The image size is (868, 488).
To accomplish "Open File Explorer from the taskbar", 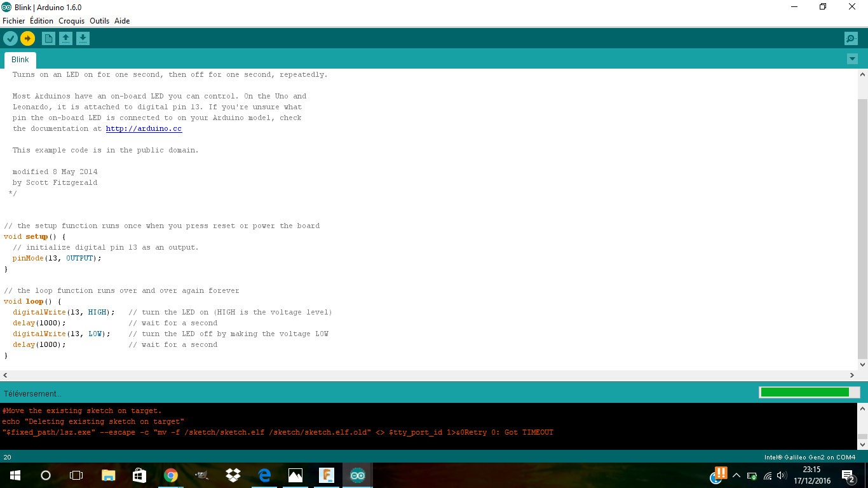I will click(109, 475).
